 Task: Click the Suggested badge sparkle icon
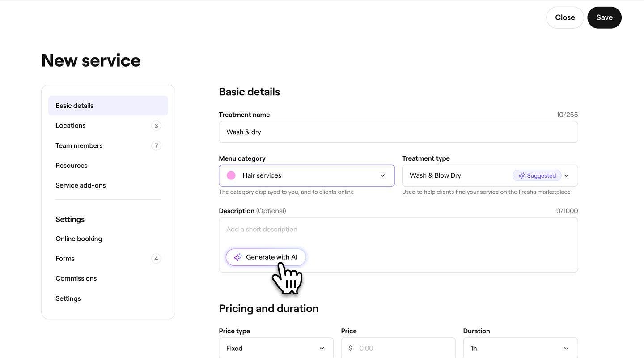click(521, 176)
